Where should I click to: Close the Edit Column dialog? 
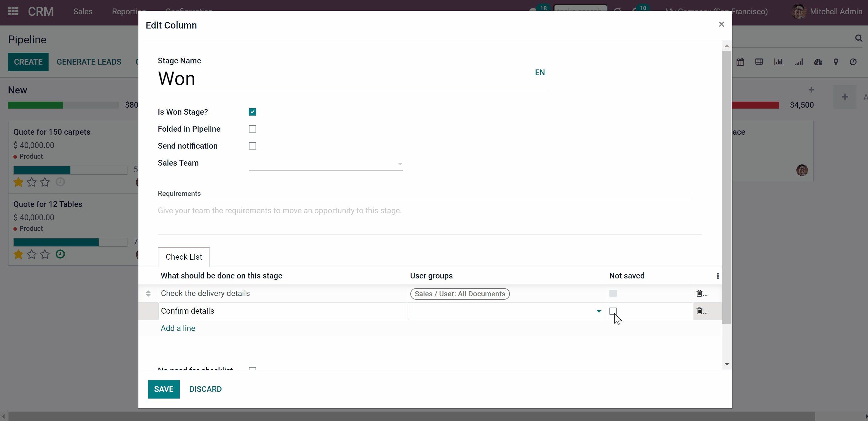[x=721, y=24]
